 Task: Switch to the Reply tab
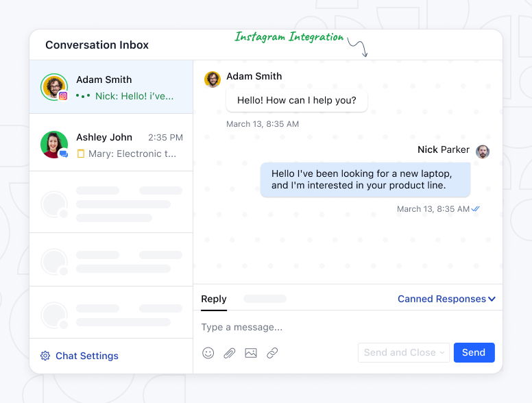(x=213, y=299)
